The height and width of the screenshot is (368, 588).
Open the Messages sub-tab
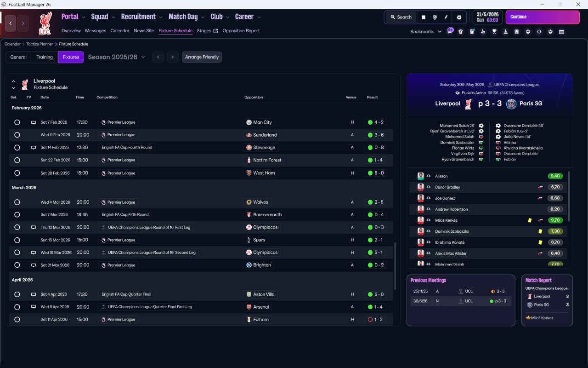[x=96, y=31]
